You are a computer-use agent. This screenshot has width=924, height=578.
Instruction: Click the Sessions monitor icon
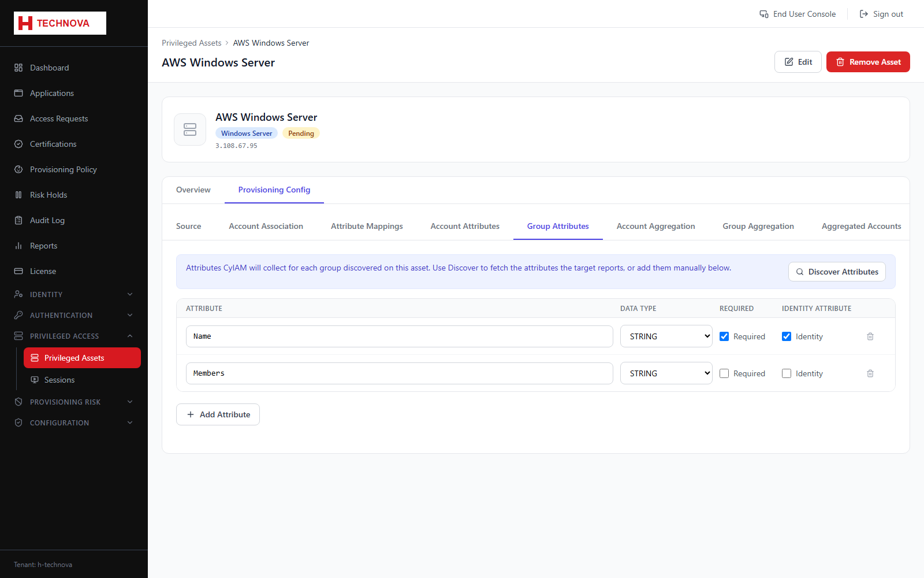(x=35, y=380)
